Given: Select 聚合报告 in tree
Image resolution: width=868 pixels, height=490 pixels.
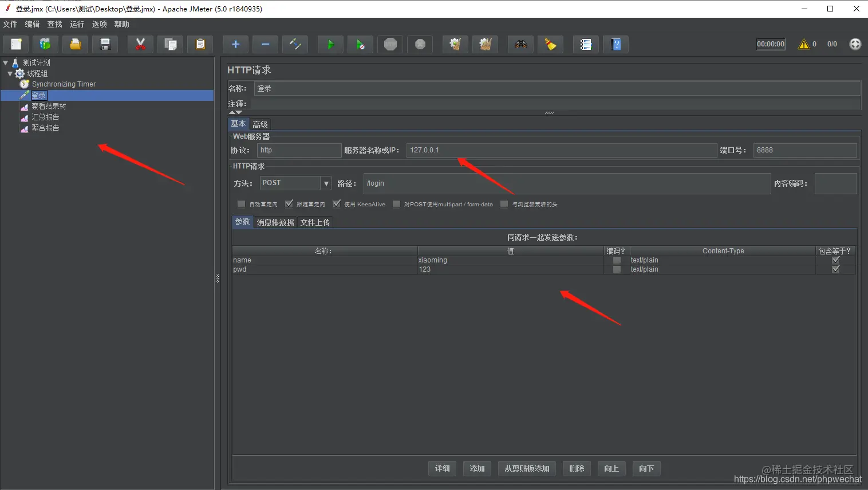Looking at the screenshot, I should coord(45,128).
